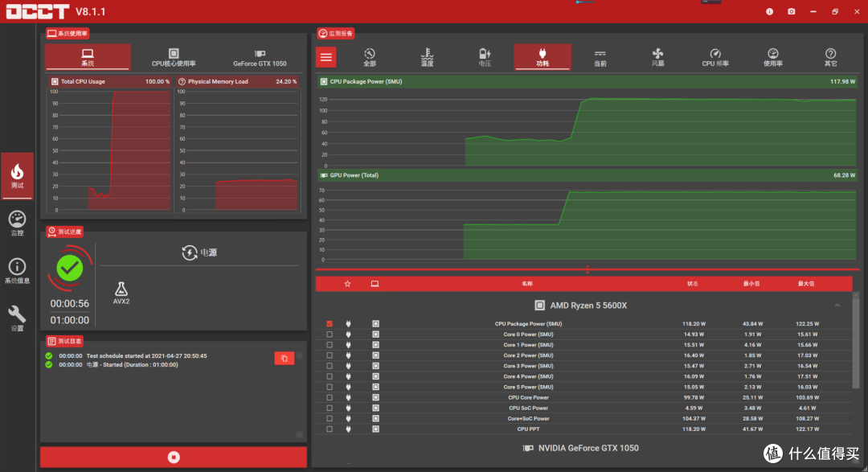Click the GPU Power (Total) graph header

[588, 175]
